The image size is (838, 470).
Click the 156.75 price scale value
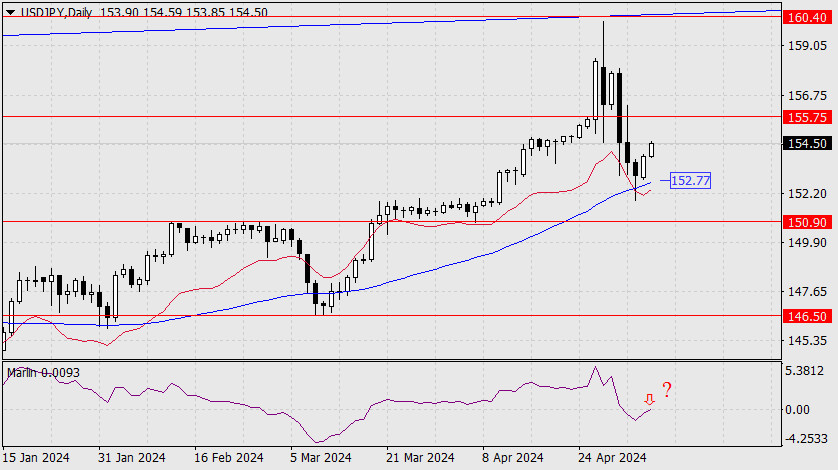[807, 96]
